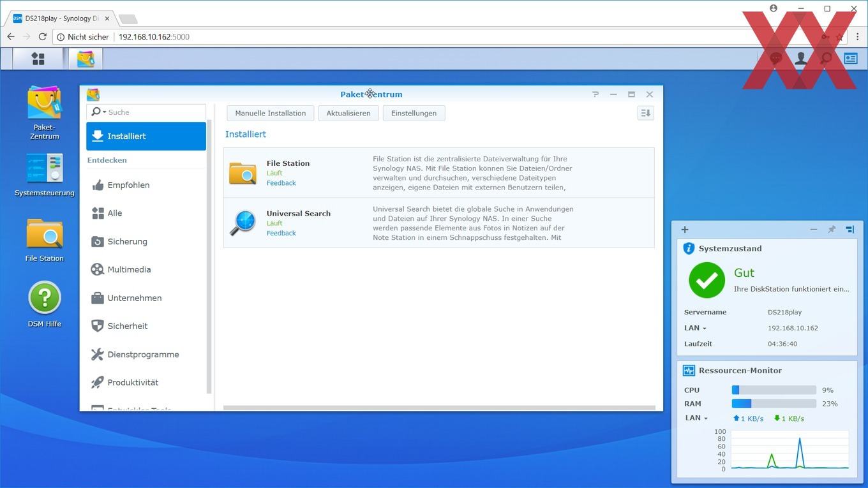Click the help question mark in Paket-Zentrum
This screenshot has width=868, height=488.
pos(595,94)
